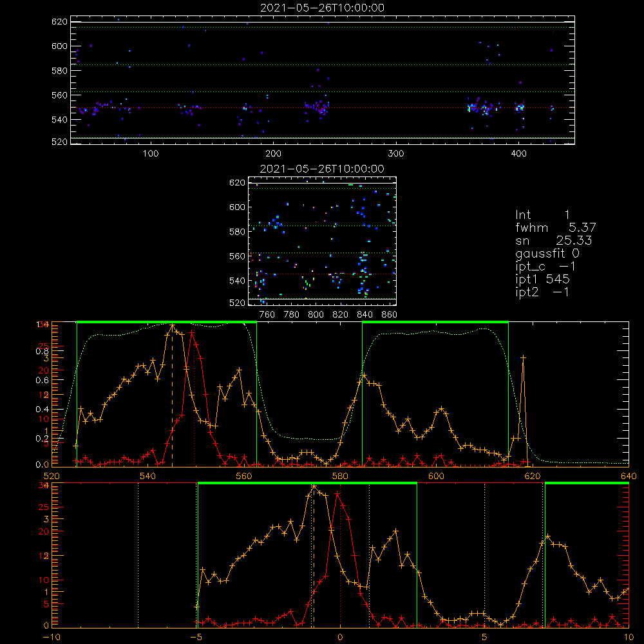The width and height of the screenshot is (644, 644).
Task: Click y-axis label 0.6 on the spectrum plot
Action: point(42,381)
